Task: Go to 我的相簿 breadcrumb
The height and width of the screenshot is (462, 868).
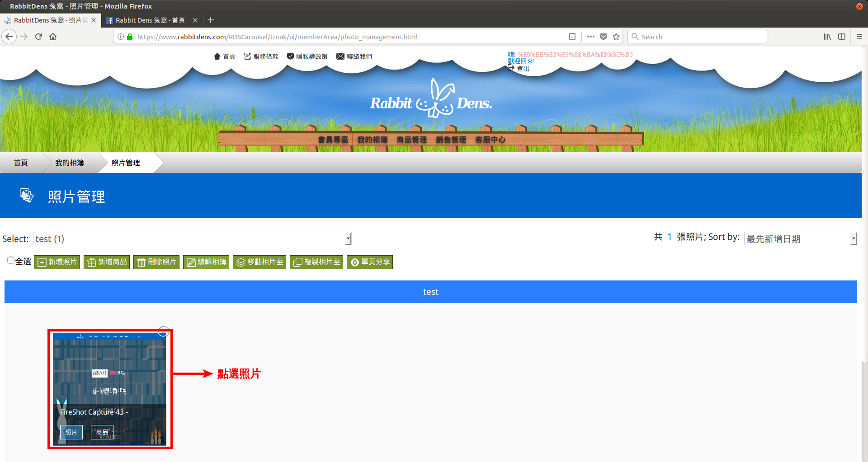Action: (70, 163)
